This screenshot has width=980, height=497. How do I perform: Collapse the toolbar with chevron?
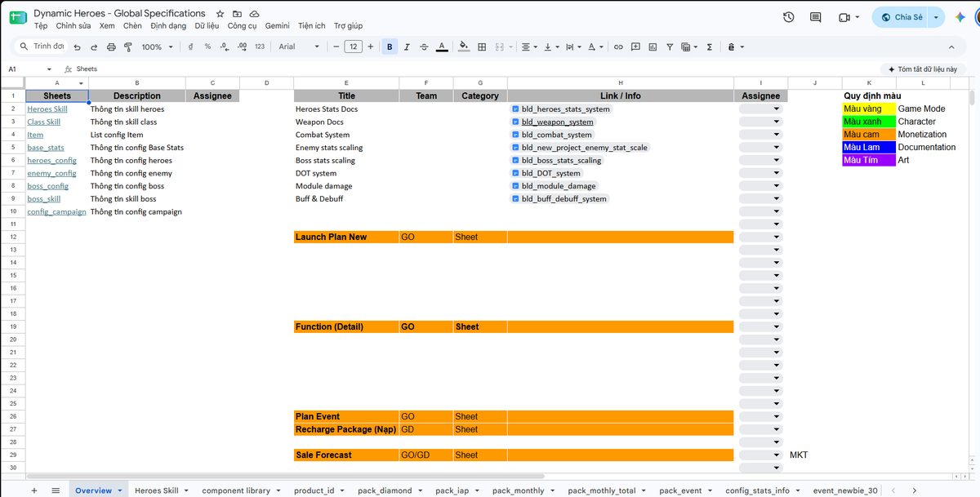(951, 47)
